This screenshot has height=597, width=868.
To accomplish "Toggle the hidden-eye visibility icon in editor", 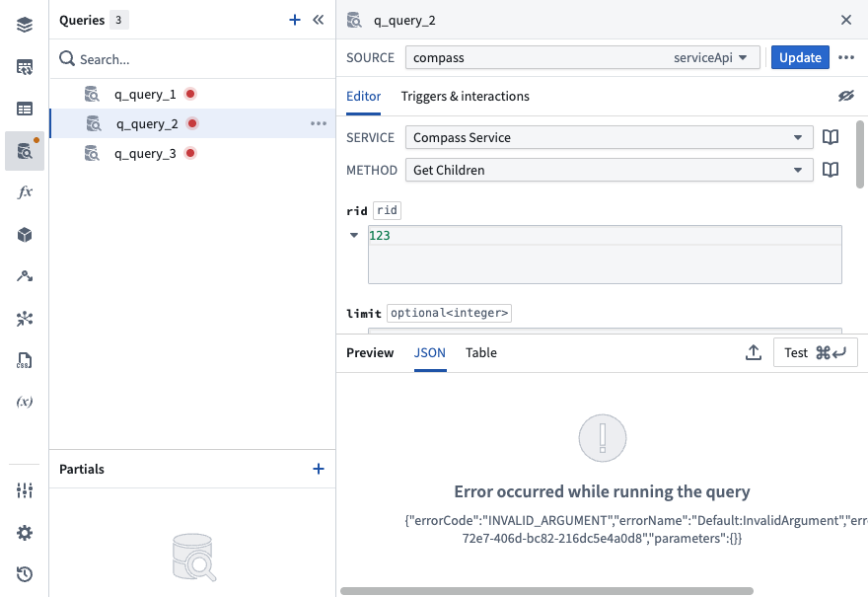I will (x=846, y=96).
